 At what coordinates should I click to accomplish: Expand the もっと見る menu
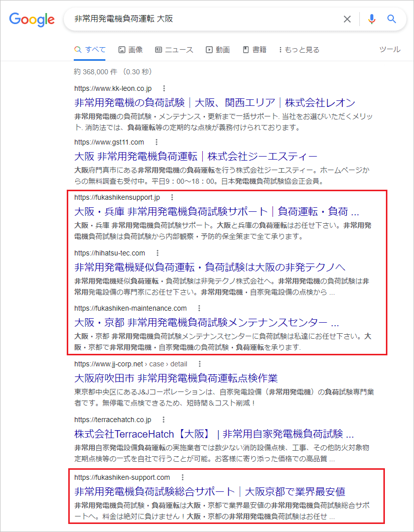pyautogui.click(x=299, y=50)
